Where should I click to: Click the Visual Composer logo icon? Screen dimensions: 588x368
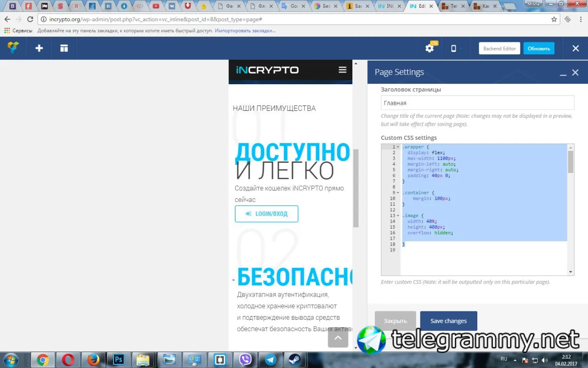13,48
